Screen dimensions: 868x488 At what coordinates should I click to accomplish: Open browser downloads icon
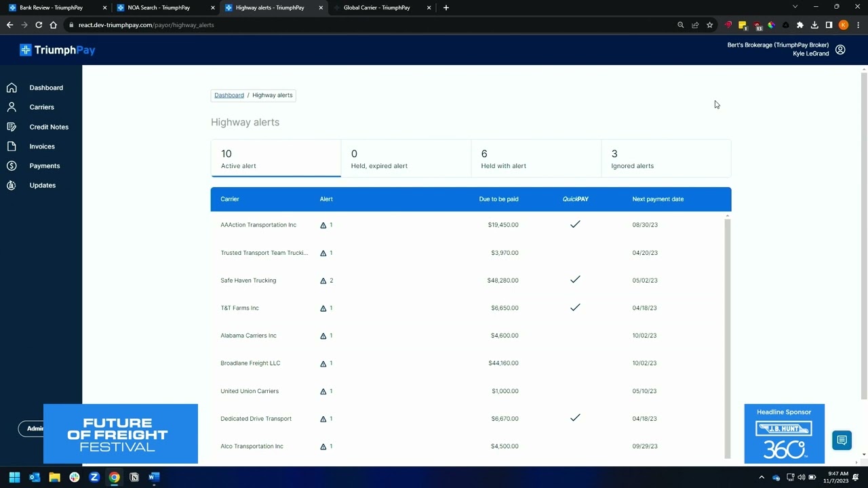tap(814, 25)
